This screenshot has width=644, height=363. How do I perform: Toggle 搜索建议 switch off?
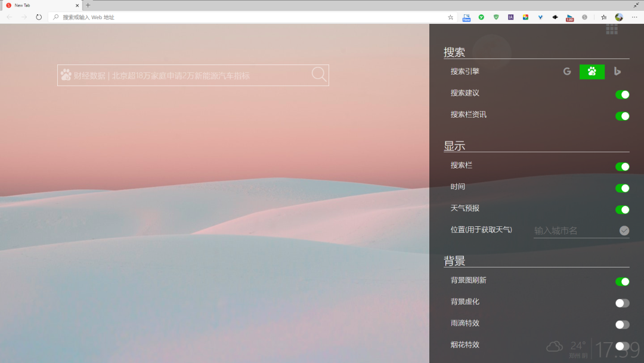click(622, 94)
